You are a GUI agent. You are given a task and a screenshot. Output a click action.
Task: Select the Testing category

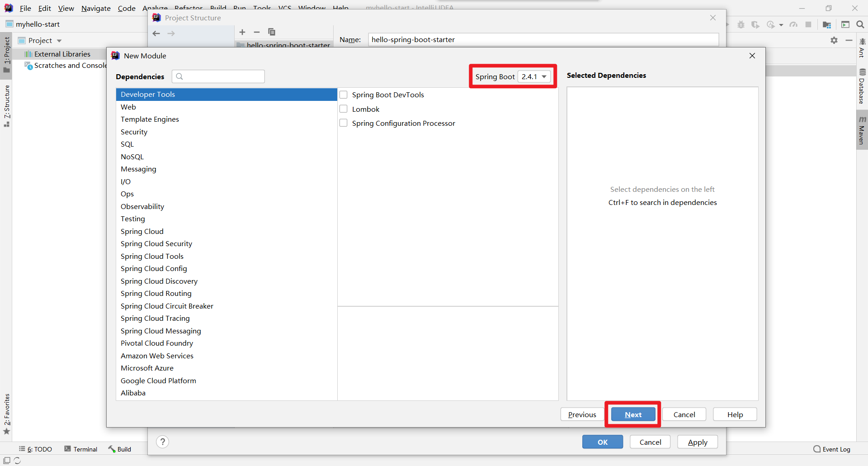[x=226, y=219]
